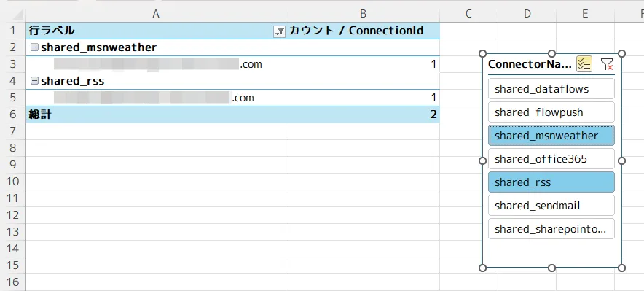Toggle the shared_rss slicer item
The width and height of the screenshot is (644, 291).
[x=551, y=182]
